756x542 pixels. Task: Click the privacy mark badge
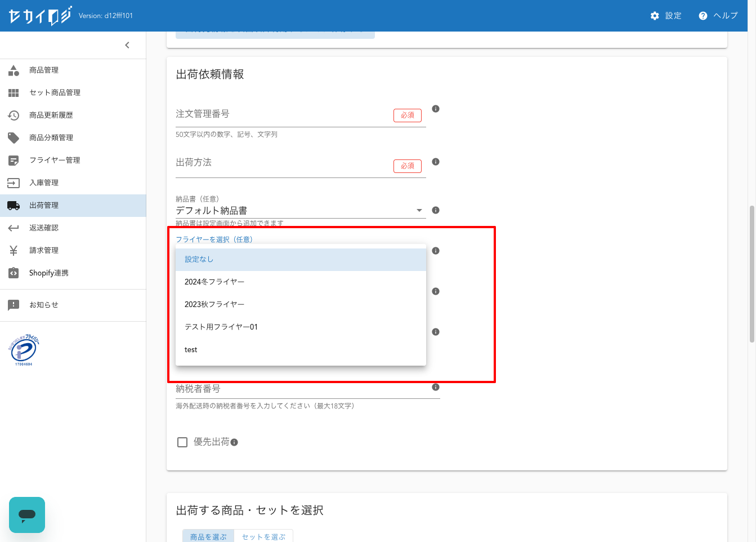tap(24, 350)
